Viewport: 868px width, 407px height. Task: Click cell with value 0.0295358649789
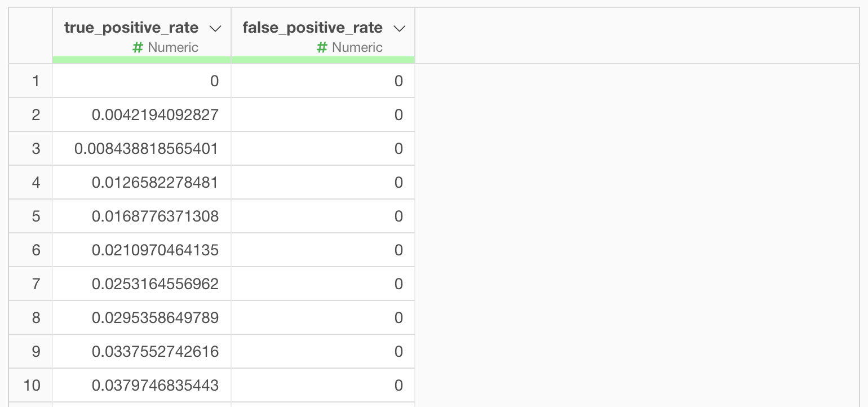click(x=141, y=318)
